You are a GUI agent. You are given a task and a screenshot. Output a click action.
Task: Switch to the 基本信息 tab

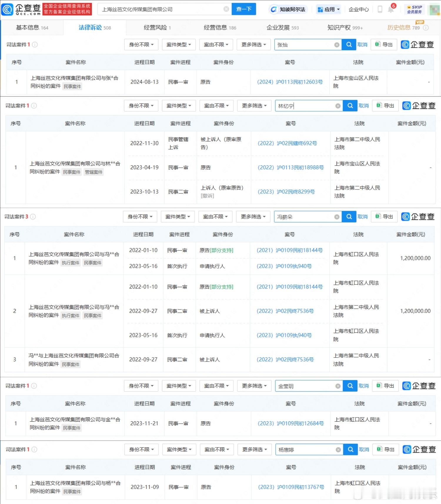(x=32, y=28)
